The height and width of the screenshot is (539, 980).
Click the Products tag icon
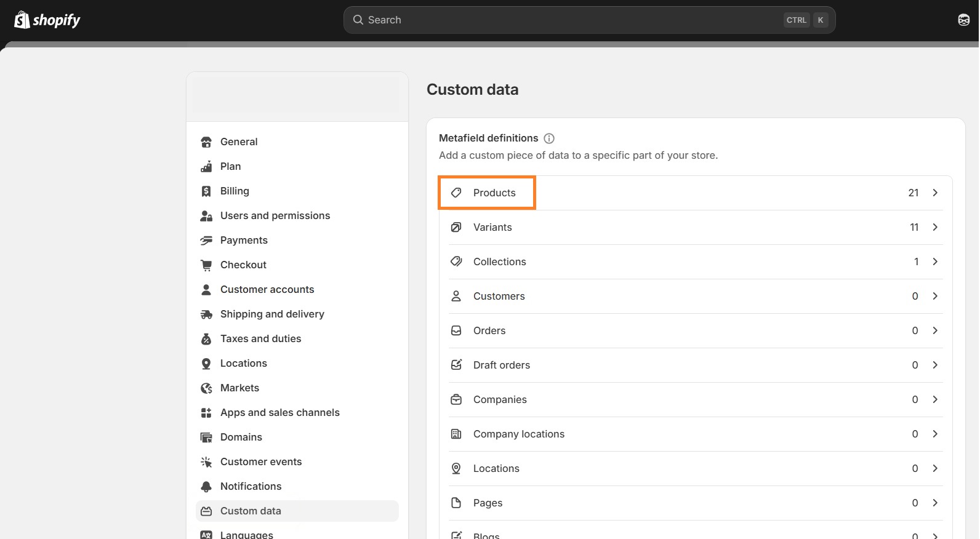[x=456, y=193]
